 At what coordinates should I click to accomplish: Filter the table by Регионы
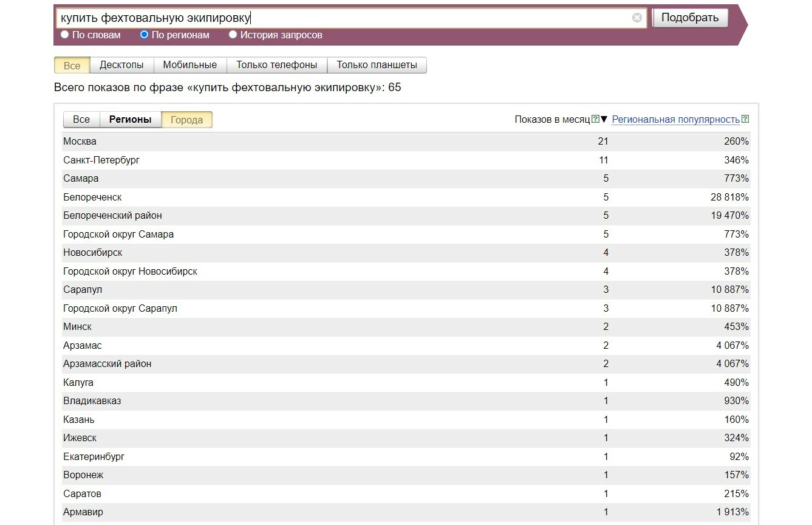coord(130,120)
